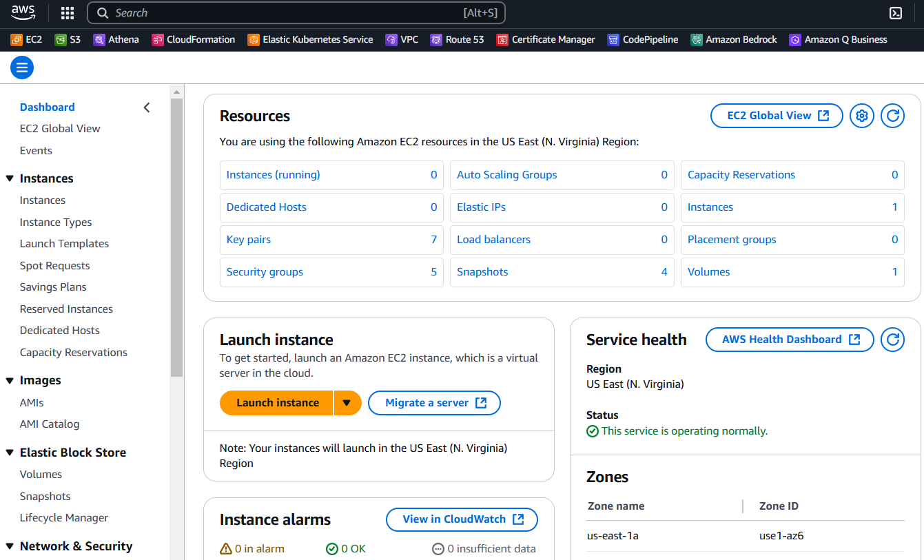Open Dedicated Hosts in the sidebar
This screenshot has height=560, width=924.
(60, 331)
